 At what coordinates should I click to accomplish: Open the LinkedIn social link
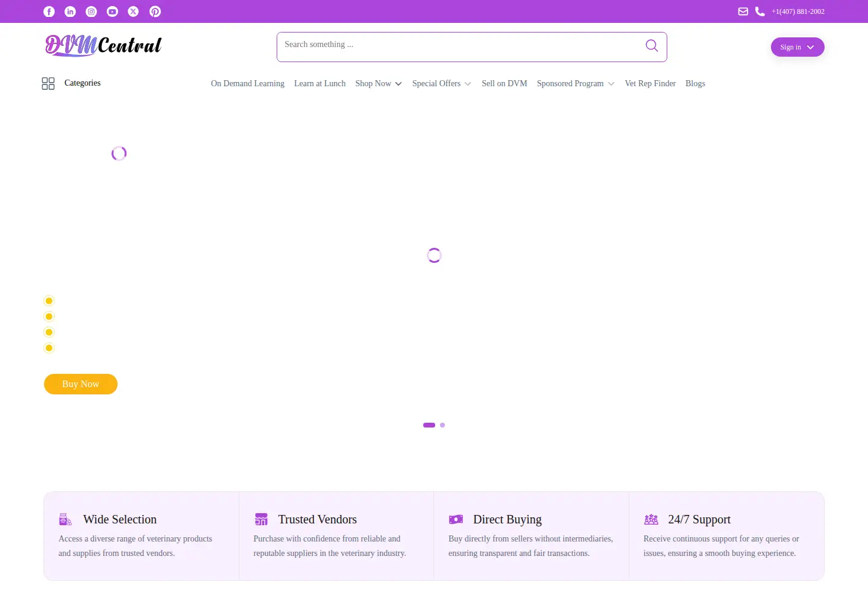tap(71, 11)
